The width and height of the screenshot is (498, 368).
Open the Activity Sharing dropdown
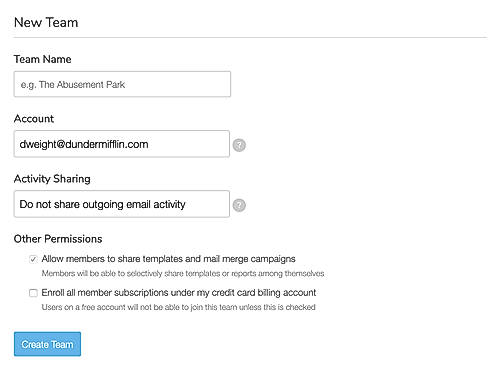click(x=122, y=204)
